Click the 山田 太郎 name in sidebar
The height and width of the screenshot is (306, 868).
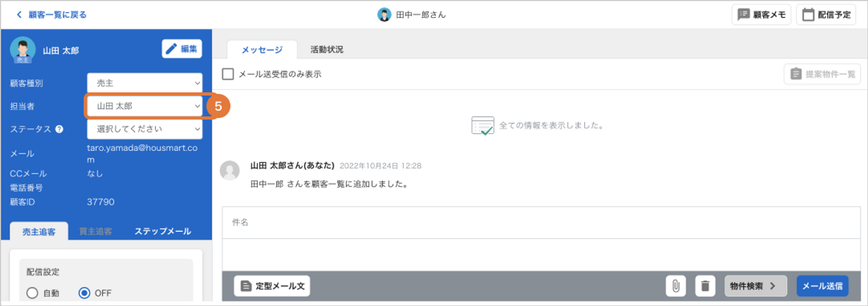[61, 51]
